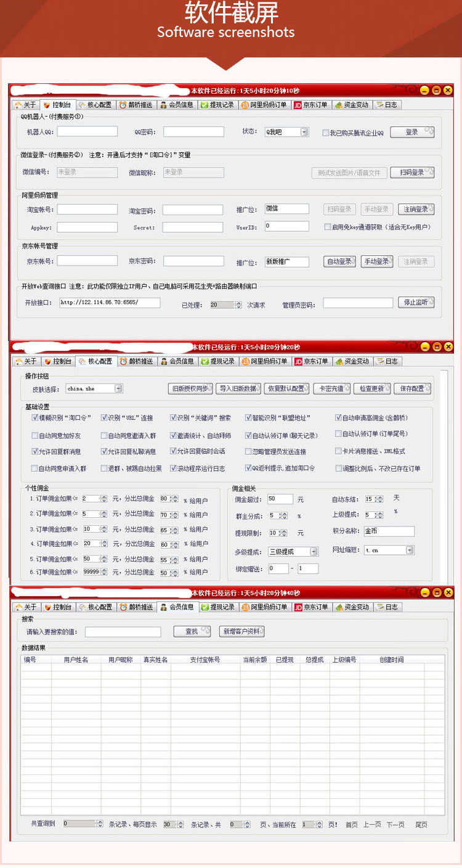Open 关于 tab in 核心配置 window
Viewport: 462px width, 868px height.
point(25,361)
